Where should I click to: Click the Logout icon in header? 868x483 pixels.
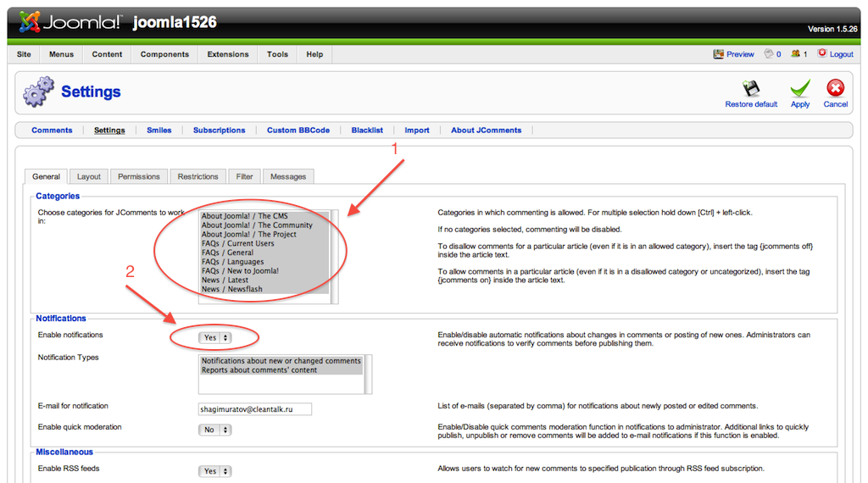pyautogui.click(x=822, y=53)
